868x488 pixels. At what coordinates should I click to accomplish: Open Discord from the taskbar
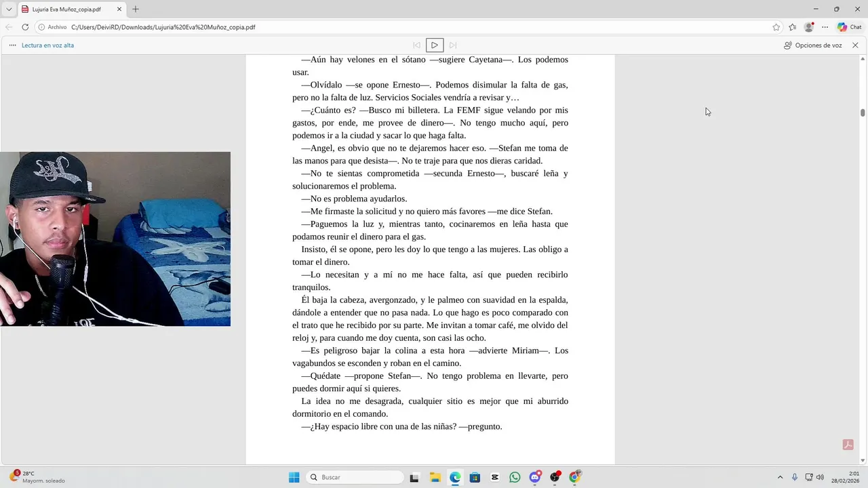click(535, 477)
